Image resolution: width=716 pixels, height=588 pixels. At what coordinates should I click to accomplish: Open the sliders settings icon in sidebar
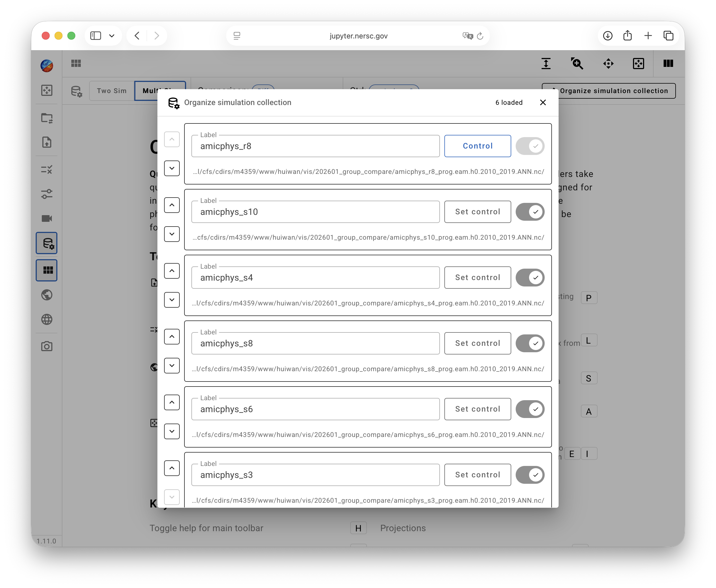tap(47, 194)
